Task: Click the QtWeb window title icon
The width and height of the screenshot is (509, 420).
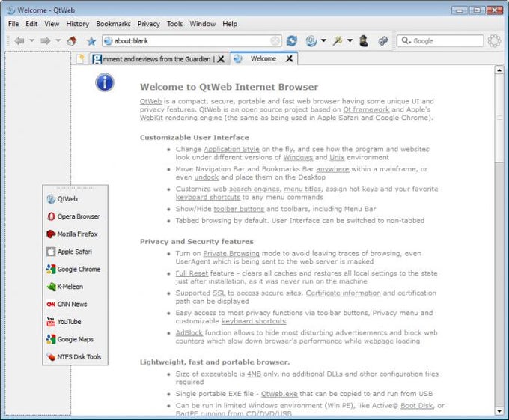Action: 10,10
